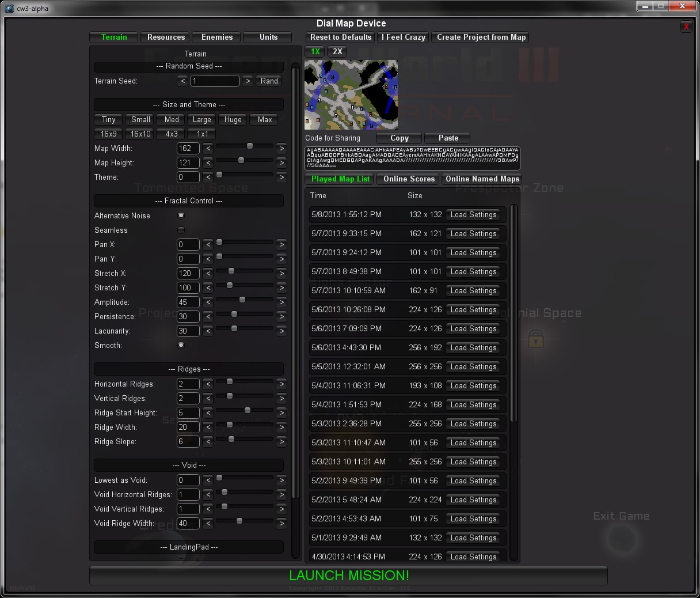Image resolution: width=700 pixels, height=598 pixels.
Task: Show the Online Scores list
Action: click(x=409, y=179)
